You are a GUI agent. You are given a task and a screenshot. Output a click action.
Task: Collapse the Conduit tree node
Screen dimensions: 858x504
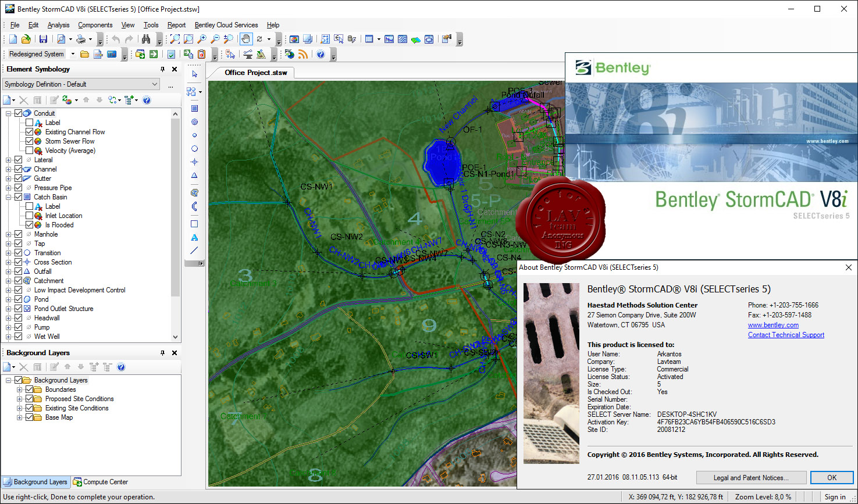point(9,113)
